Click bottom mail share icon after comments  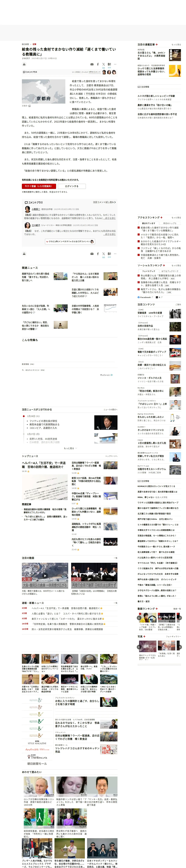92,254
